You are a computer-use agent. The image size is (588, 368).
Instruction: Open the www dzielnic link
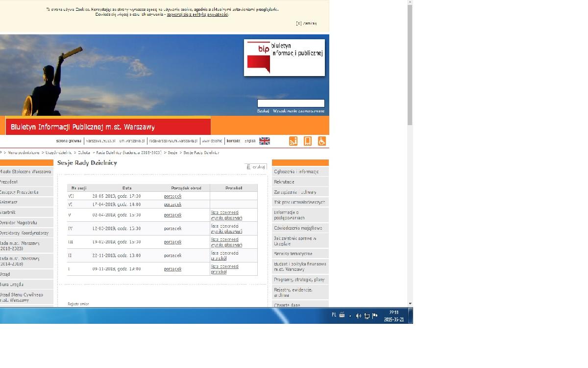coord(212,141)
